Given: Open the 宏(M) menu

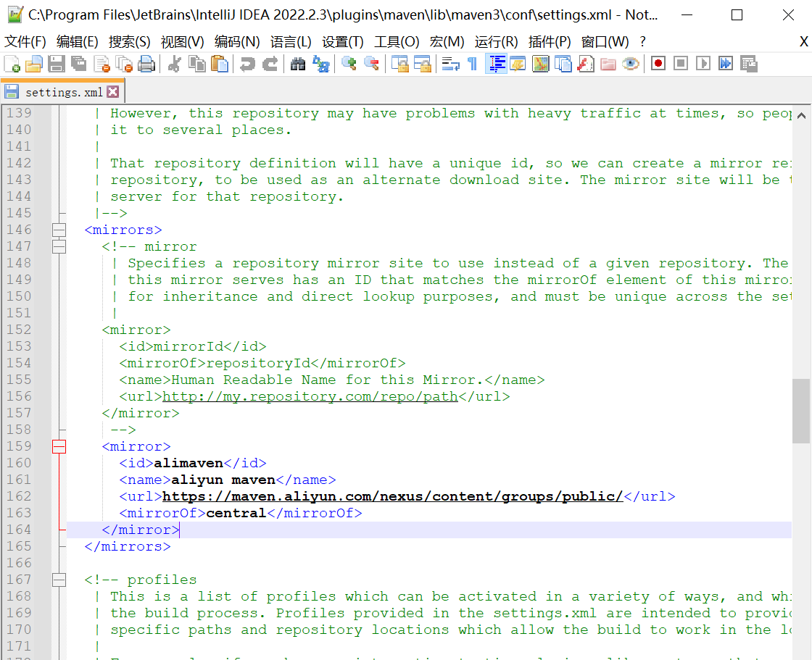Looking at the screenshot, I should [x=447, y=41].
